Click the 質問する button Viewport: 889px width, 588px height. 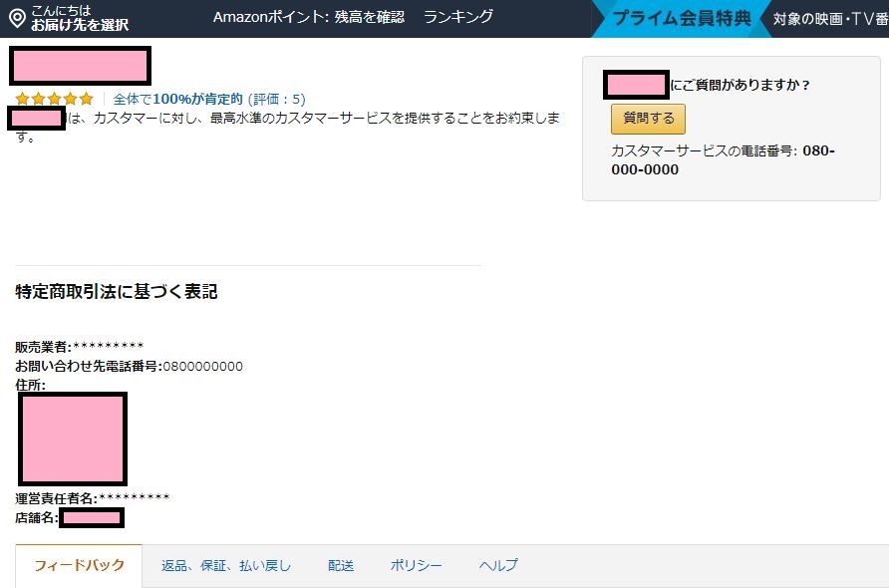point(648,119)
